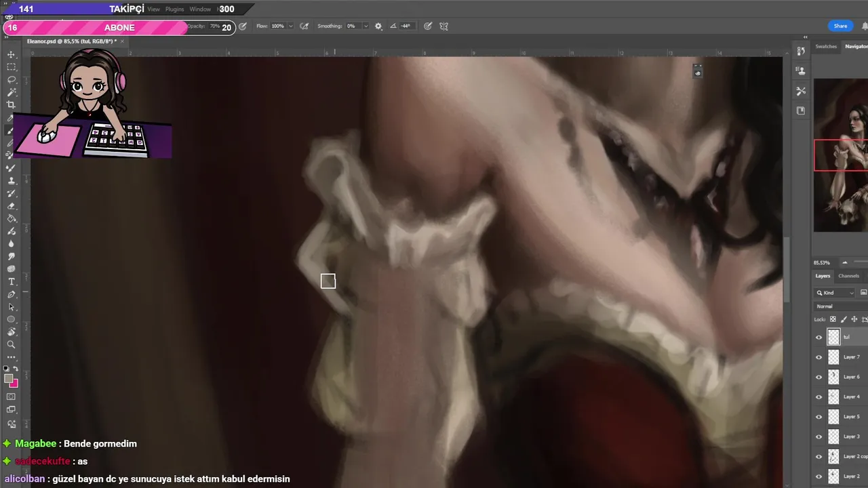Open symmetry butterfly options icon

pyautogui.click(x=443, y=26)
